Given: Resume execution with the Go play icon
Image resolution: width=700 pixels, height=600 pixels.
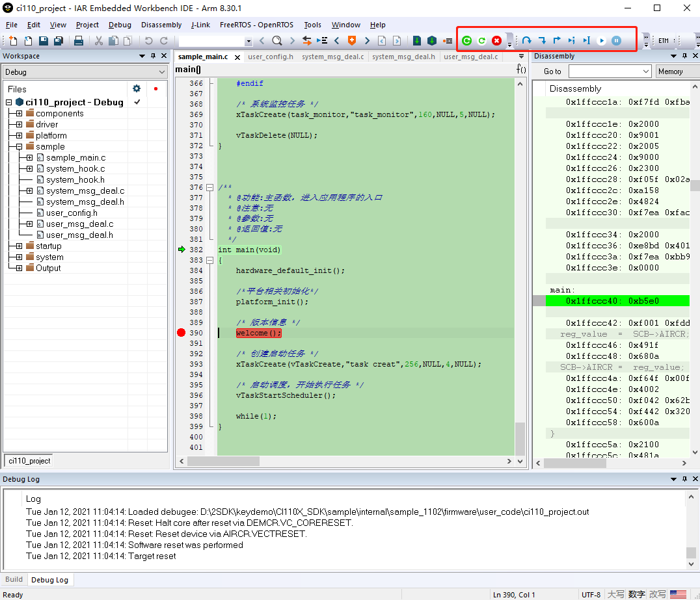Looking at the screenshot, I should tap(602, 41).
